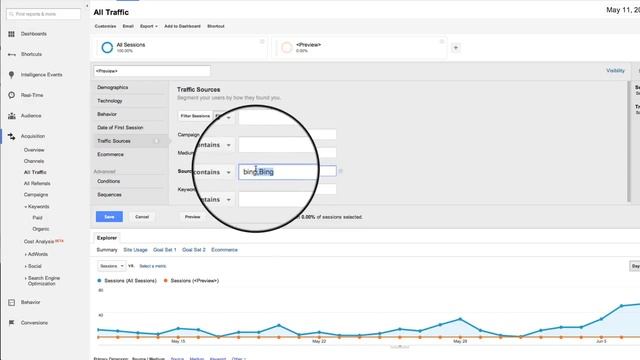The height and width of the screenshot is (360, 640).
Task: Click the segment name field <Preview>
Action: (x=152, y=71)
